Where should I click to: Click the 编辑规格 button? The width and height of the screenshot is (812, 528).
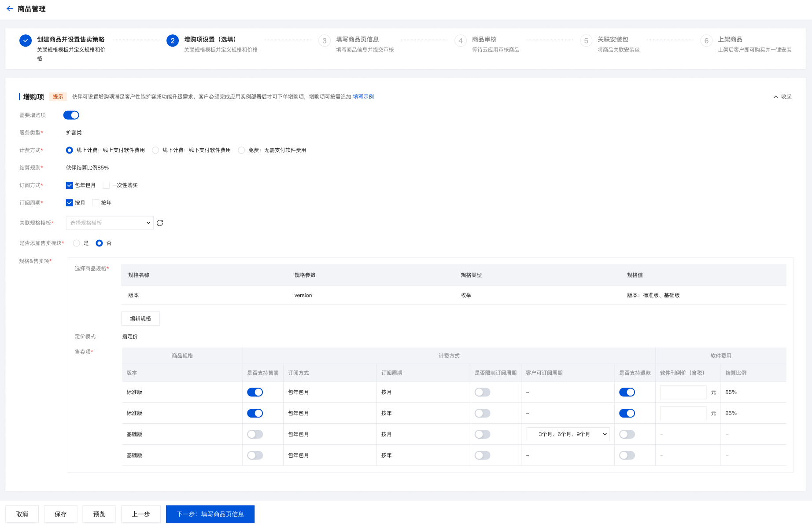tap(140, 319)
